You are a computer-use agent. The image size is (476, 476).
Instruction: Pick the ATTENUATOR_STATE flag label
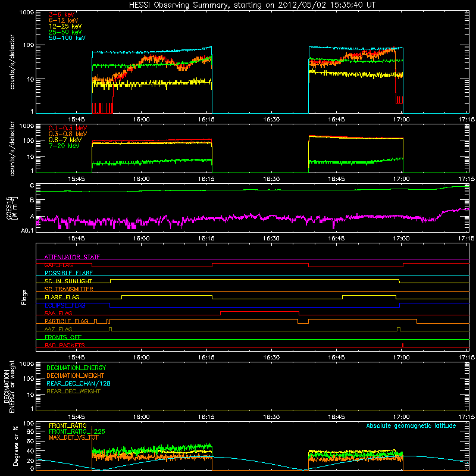click(72, 257)
